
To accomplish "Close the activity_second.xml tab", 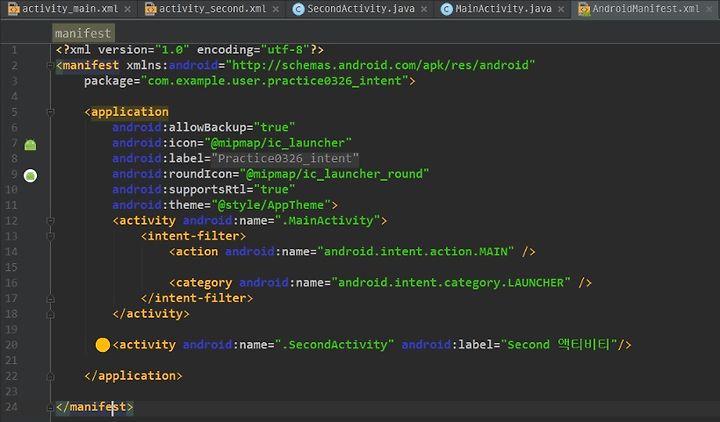I will click(276, 9).
